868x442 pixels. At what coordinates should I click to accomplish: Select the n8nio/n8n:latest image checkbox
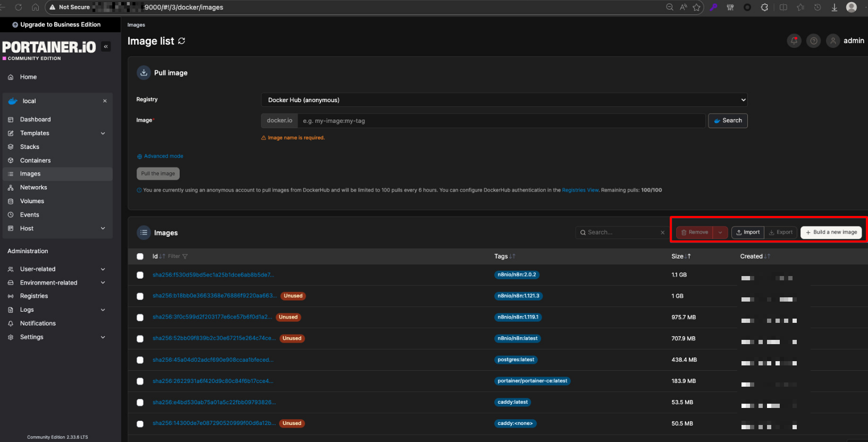tap(140, 339)
